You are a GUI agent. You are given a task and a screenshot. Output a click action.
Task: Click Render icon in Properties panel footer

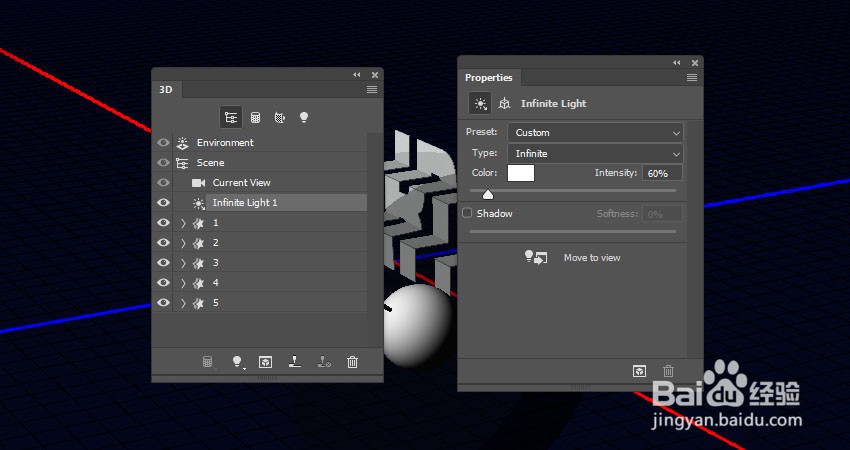click(x=640, y=371)
